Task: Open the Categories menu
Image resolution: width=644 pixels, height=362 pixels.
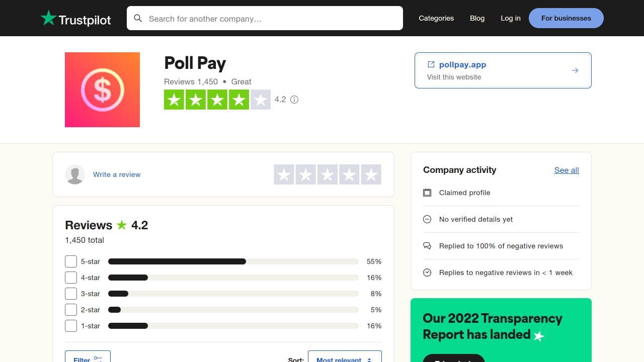Action: pos(436,18)
